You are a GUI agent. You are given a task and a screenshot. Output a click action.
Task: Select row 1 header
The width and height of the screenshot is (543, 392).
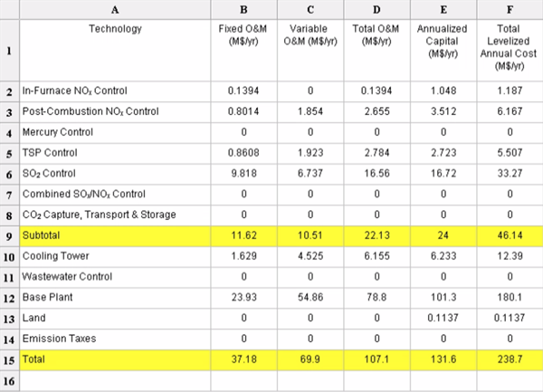(10, 51)
